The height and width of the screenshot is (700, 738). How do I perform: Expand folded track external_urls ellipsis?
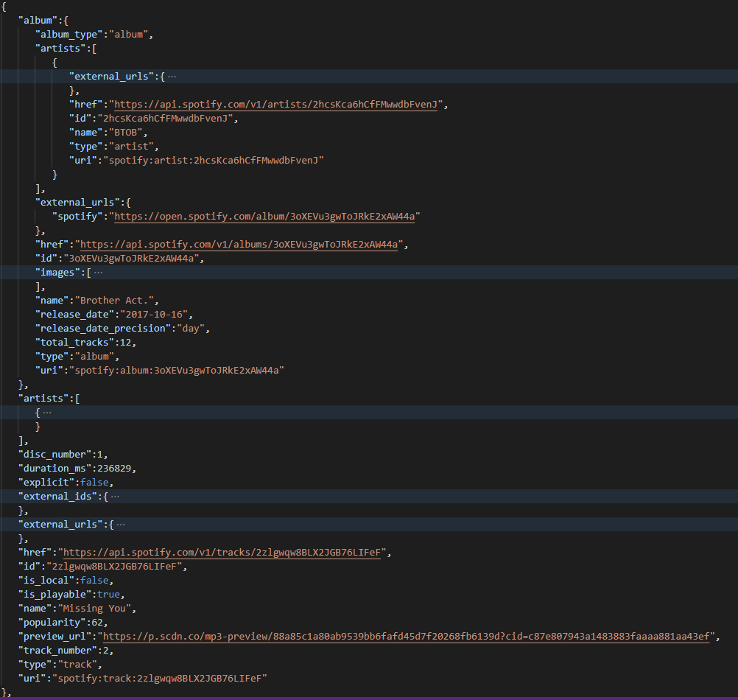[x=121, y=525]
